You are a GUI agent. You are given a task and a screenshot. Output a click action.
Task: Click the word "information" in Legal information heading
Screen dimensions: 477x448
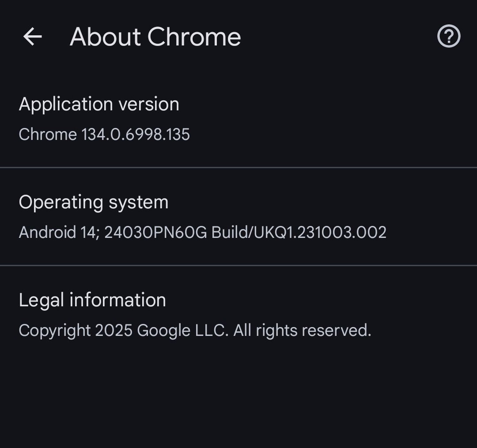tap(117, 301)
